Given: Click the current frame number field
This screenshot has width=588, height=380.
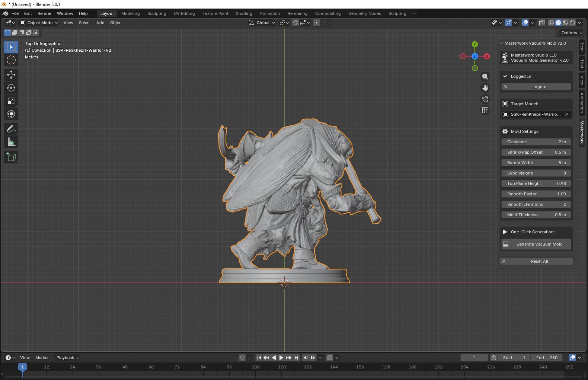Looking at the screenshot, I should [x=474, y=358].
